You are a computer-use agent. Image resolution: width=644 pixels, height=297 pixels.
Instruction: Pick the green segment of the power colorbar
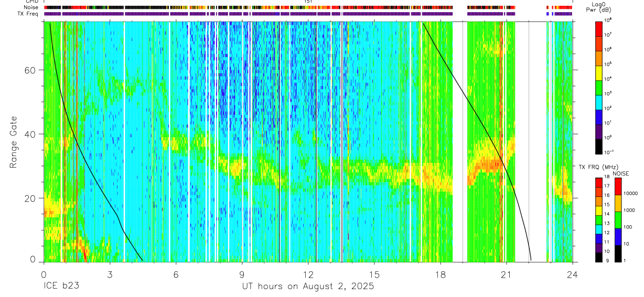(x=598, y=87)
